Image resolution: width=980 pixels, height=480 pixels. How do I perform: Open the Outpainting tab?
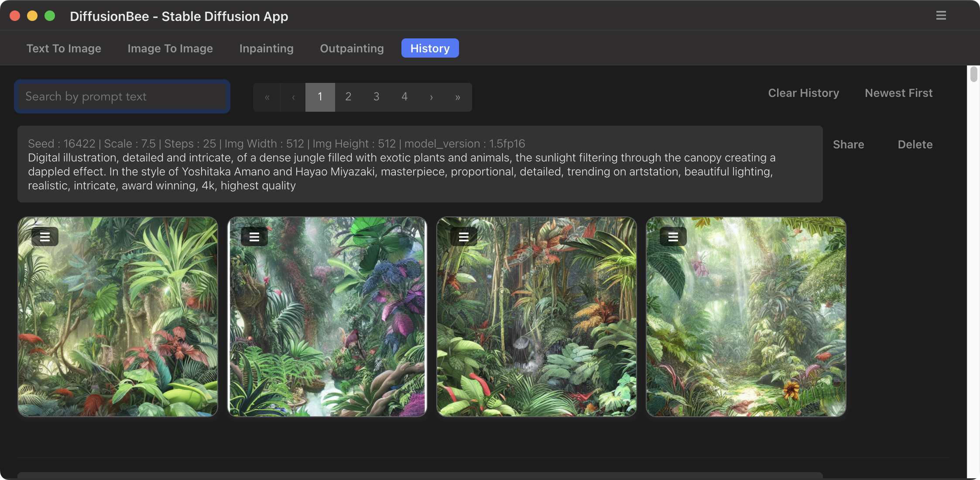(352, 48)
